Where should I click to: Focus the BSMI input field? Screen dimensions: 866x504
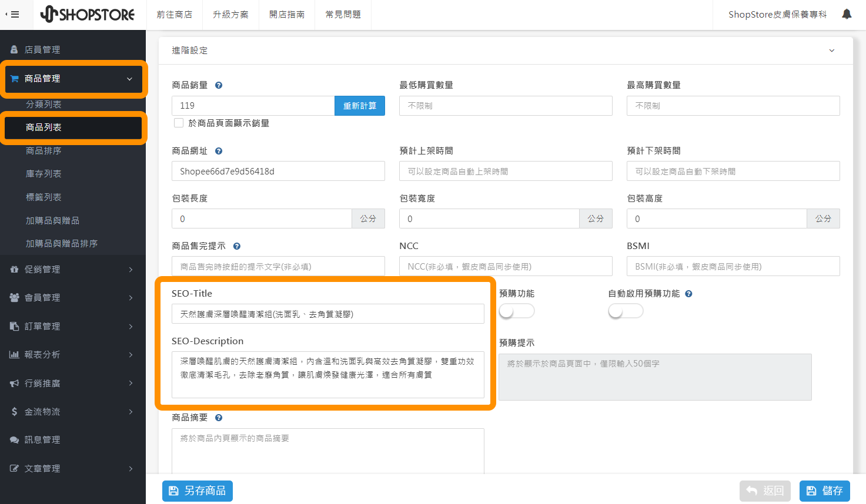coord(733,267)
